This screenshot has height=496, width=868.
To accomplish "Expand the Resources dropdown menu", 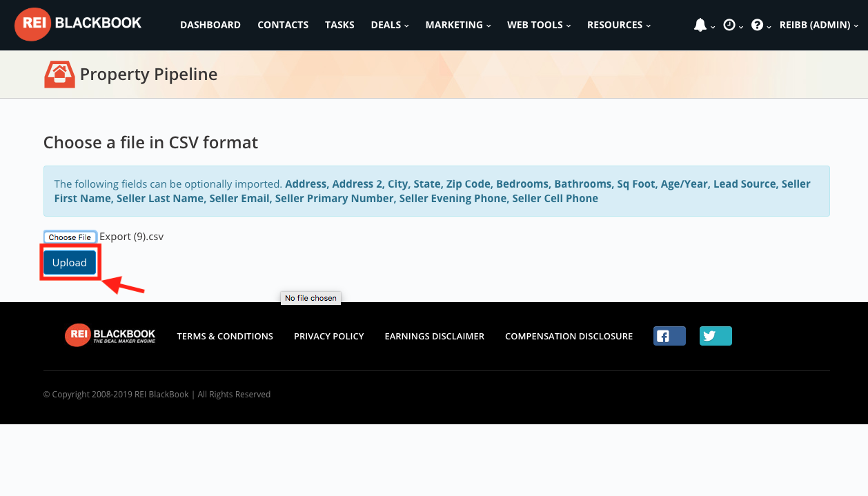I will point(619,25).
